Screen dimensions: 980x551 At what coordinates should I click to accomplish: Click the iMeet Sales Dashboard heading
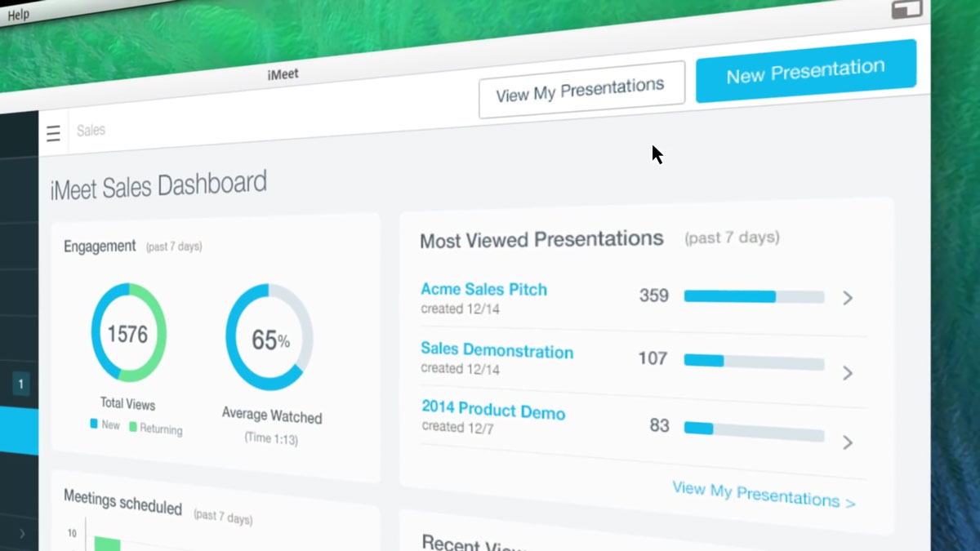158,187
